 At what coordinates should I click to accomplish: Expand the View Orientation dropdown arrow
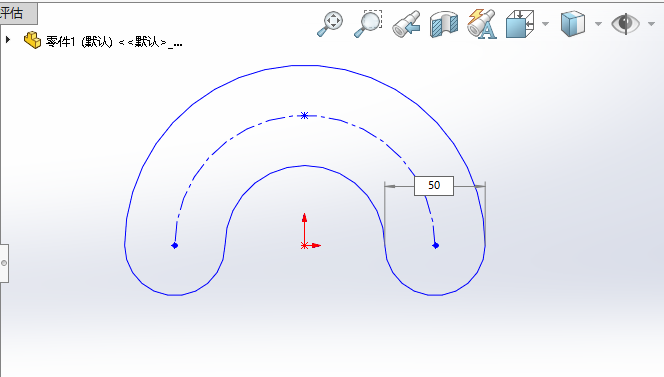[545, 24]
